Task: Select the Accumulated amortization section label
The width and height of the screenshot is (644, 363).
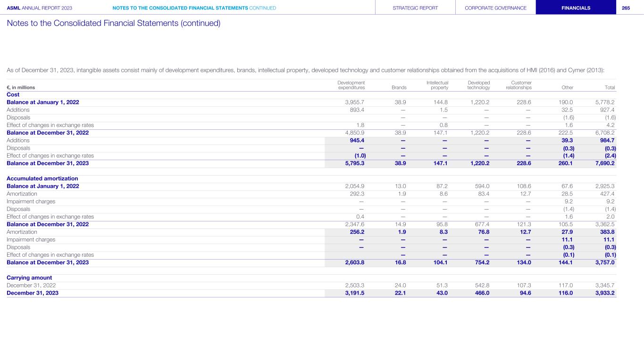Action: [42, 178]
